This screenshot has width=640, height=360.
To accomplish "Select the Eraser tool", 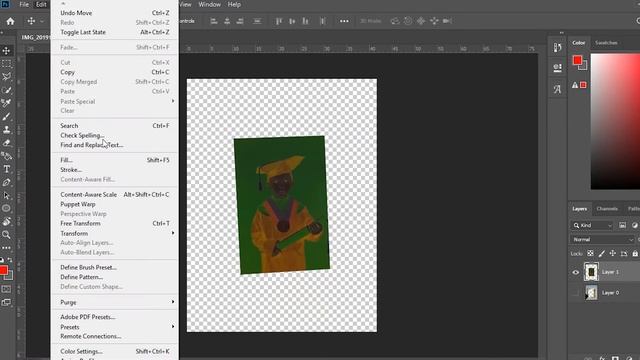I will coord(6,143).
